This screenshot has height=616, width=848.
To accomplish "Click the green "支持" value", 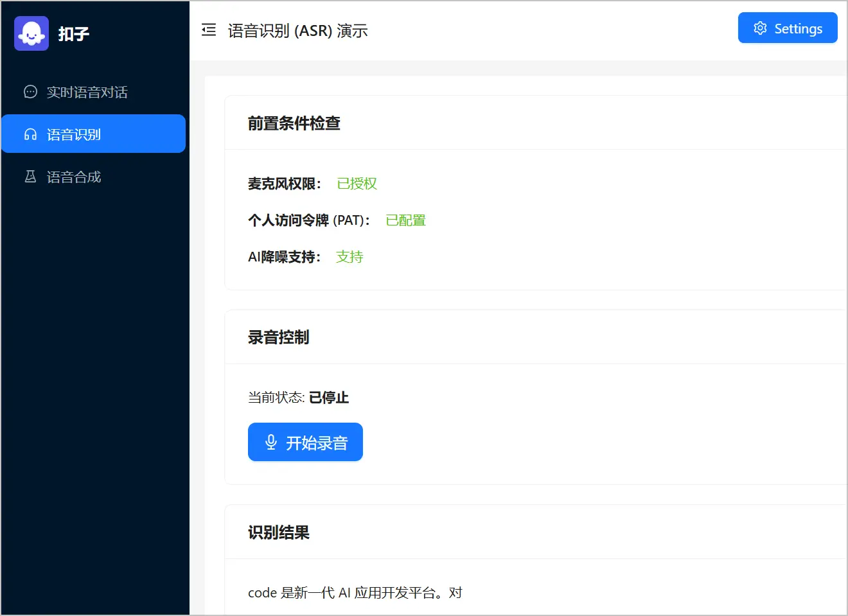I will 350,257.
